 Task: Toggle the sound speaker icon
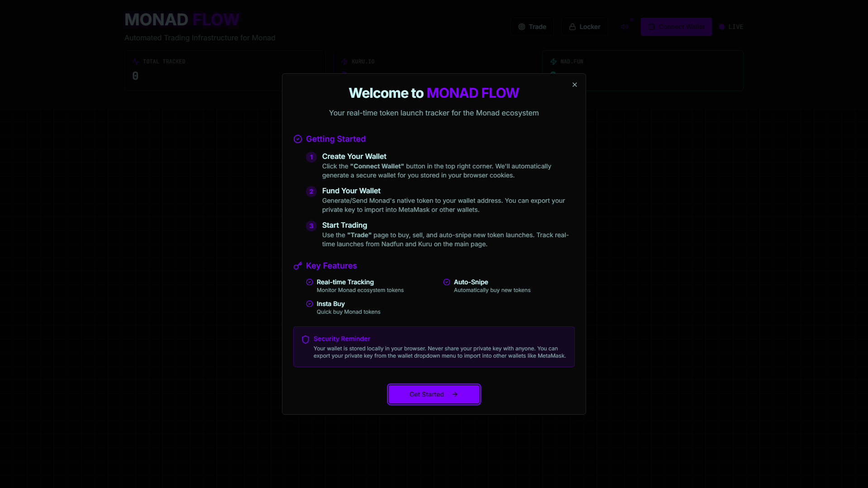click(625, 27)
